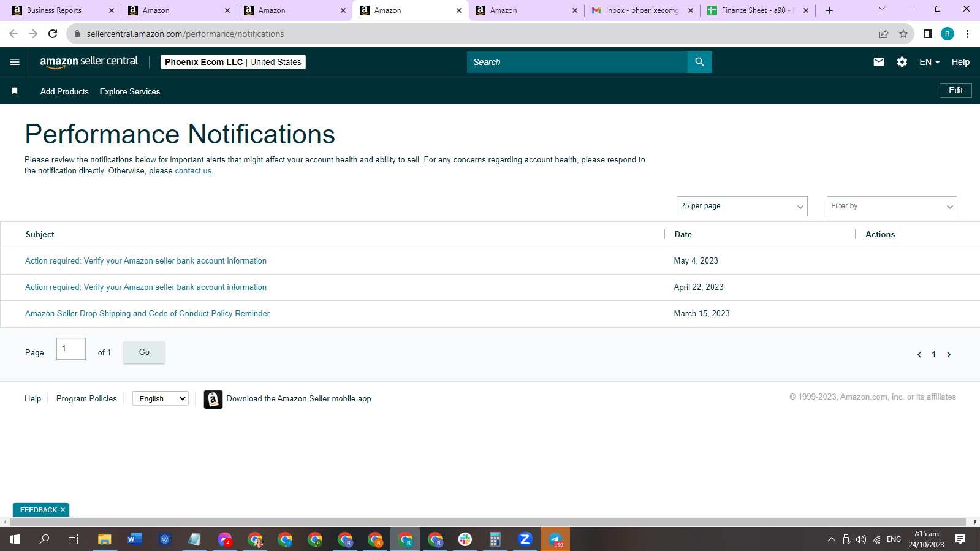
Task: Open Zoom from the taskbar
Action: (525, 539)
